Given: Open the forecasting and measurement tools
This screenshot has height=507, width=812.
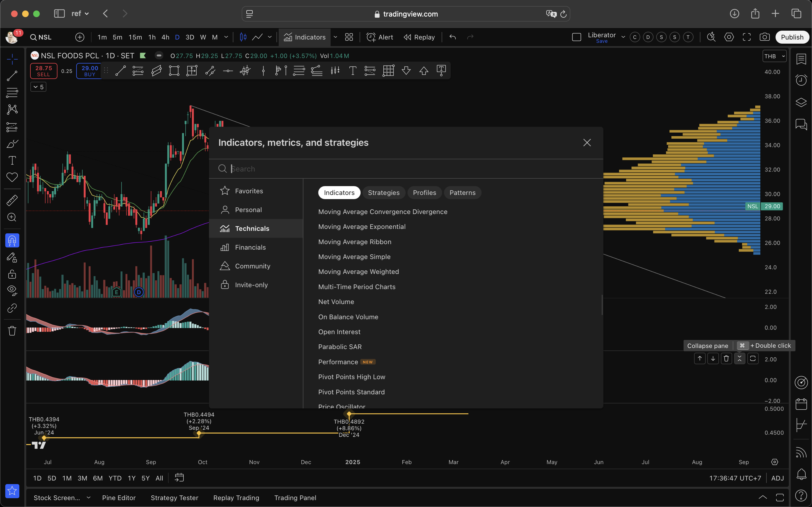Looking at the screenshot, I should [x=12, y=127].
